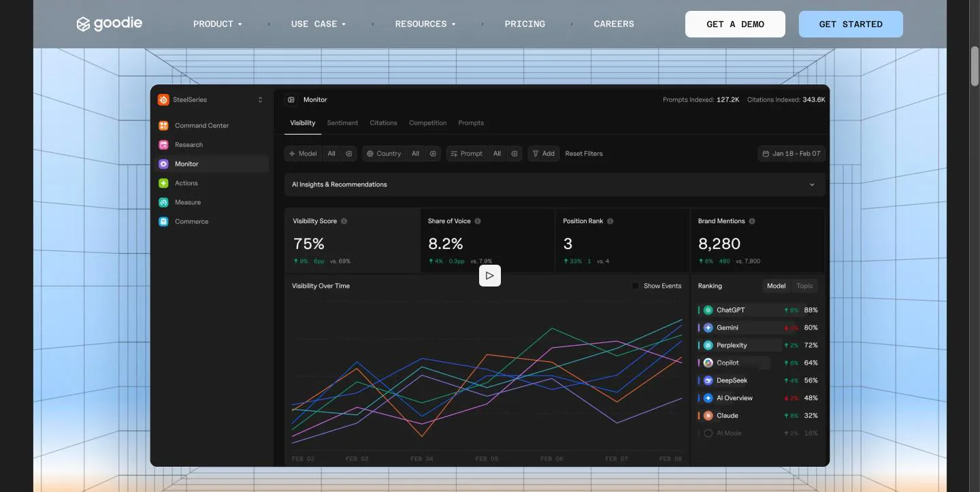Screen dimensions: 980x492
Task: Click the goodie logo in the header
Action: pos(110,24)
